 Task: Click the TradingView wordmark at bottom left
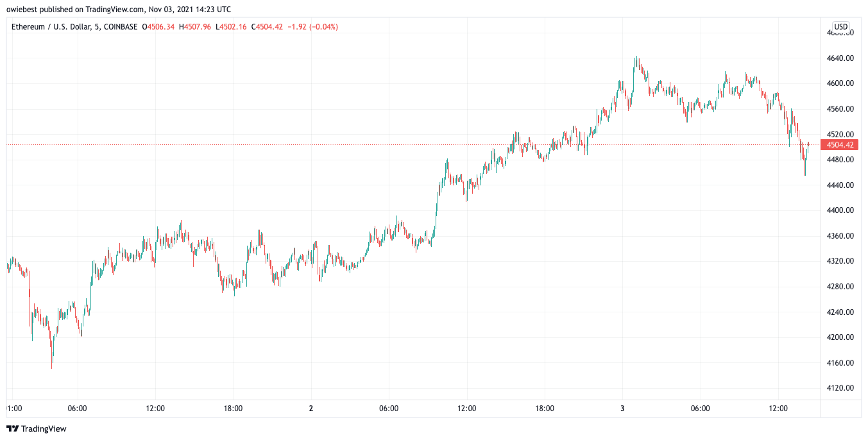point(44,428)
